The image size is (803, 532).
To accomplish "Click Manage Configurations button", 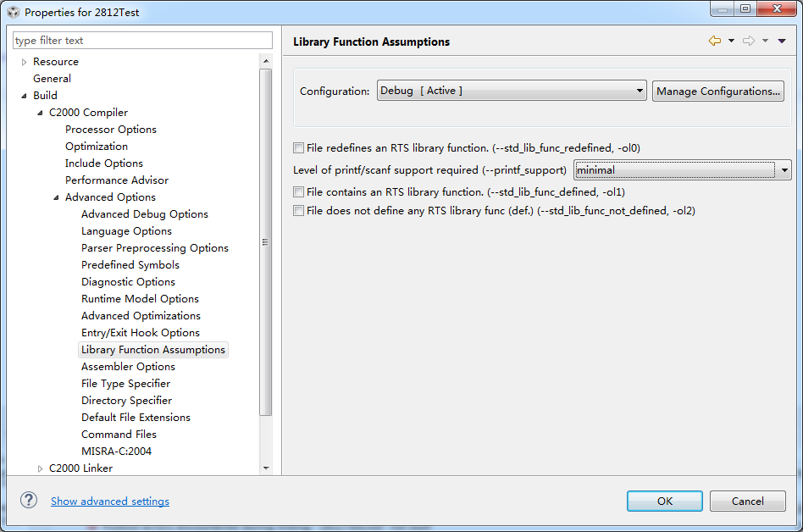I will 718,91.
